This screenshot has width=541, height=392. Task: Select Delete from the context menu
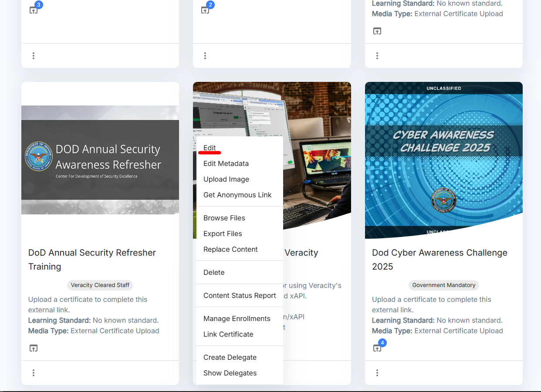click(x=240, y=272)
